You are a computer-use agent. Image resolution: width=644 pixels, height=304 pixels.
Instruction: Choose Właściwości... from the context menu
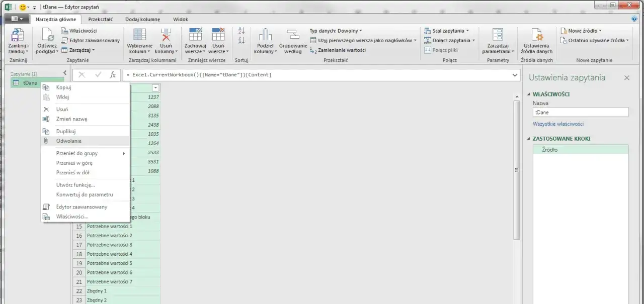pos(85,217)
